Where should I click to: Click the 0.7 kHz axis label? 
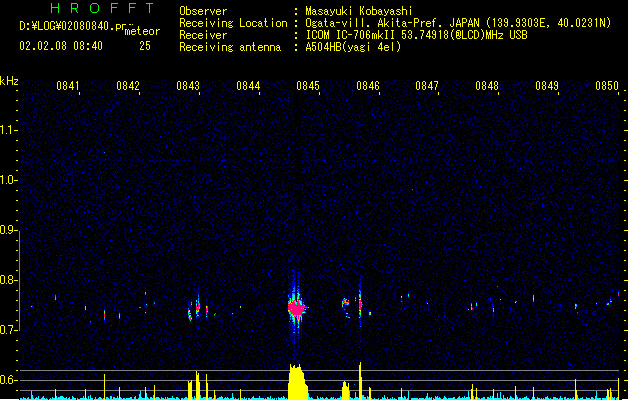pyautogui.click(x=8, y=330)
